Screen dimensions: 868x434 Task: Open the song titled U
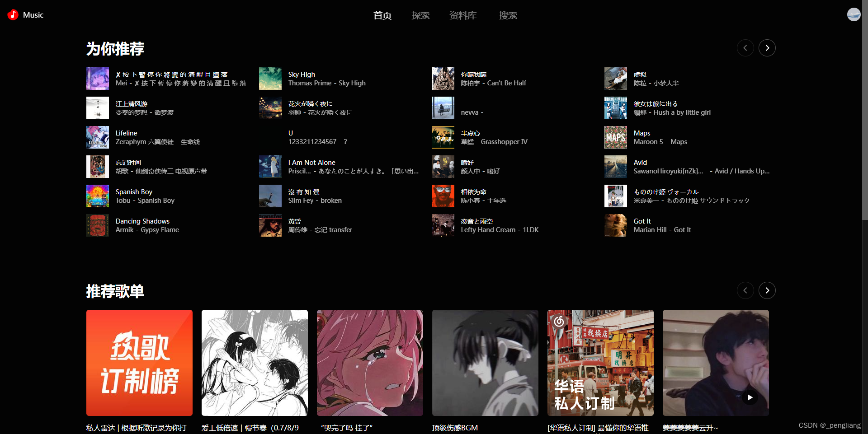[291, 133]
